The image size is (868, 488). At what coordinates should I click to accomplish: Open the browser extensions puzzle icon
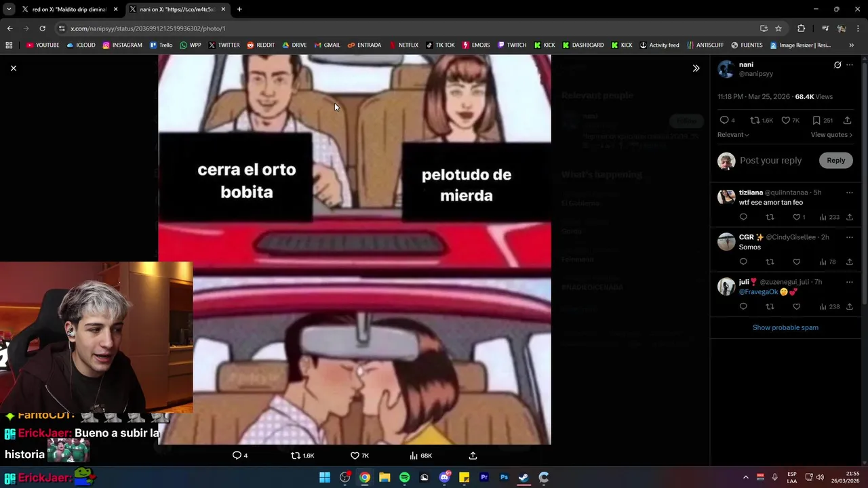click(x=801, y=28)
